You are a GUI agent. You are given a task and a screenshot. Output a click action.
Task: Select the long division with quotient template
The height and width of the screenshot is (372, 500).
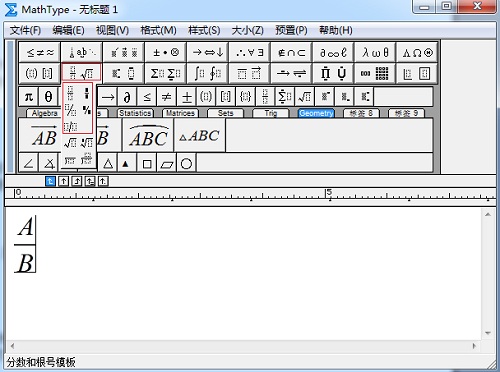click(87, 160)
